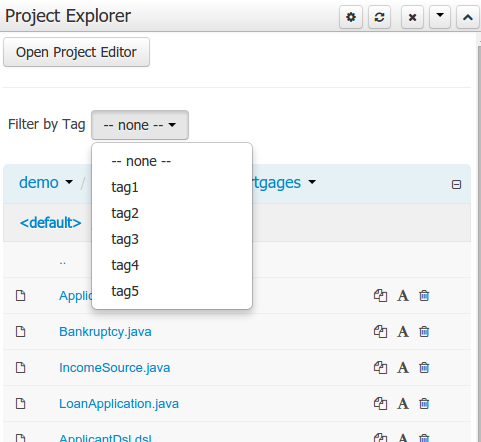Choose tag3 from the tag list
The image size is (481, 442).
coord(125,239)
